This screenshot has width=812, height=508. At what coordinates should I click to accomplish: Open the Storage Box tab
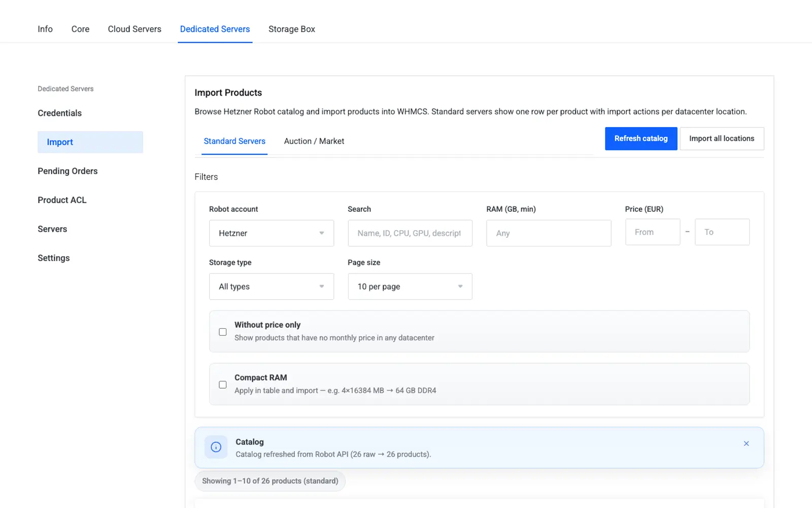click(292, 29)
